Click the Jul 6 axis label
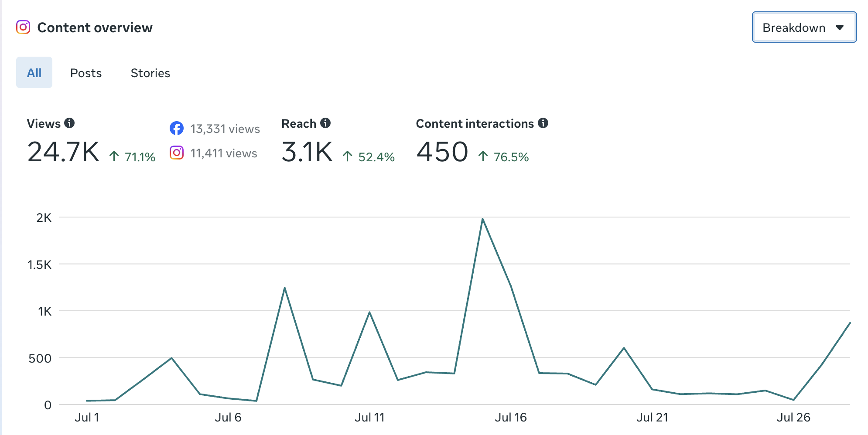Image resolution: width=868 pixels, height=435 pixels. click(228, 417)
